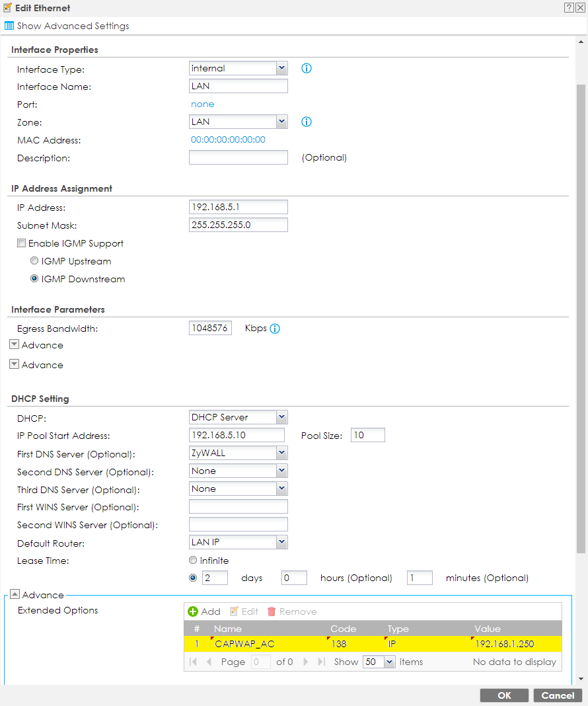Click the IP Address field

(239, 207)
